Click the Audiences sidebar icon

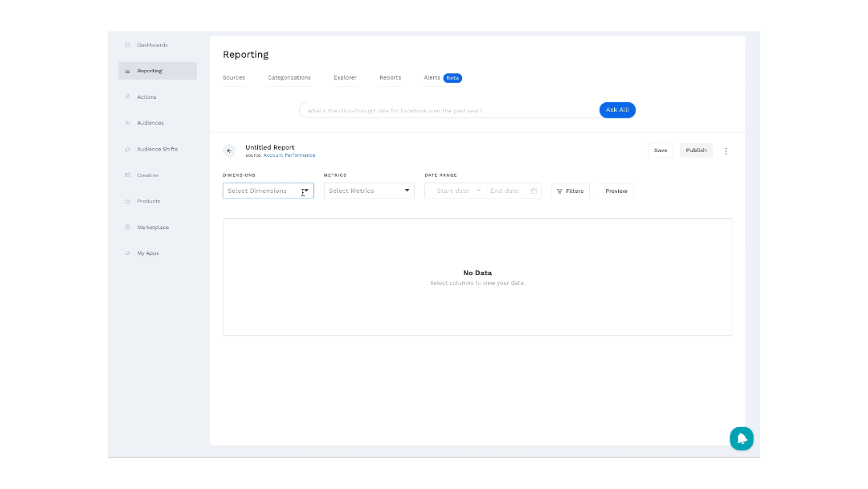pyautogui.click(x=128, y=123)
